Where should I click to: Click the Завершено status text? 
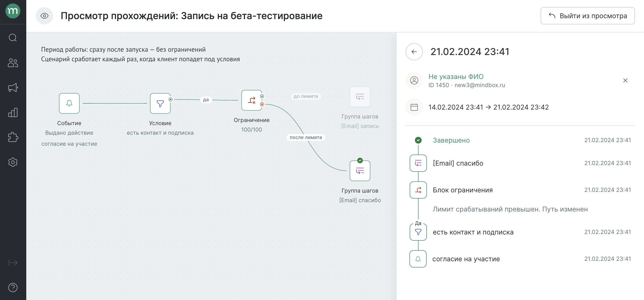click(x=451, y=140)
